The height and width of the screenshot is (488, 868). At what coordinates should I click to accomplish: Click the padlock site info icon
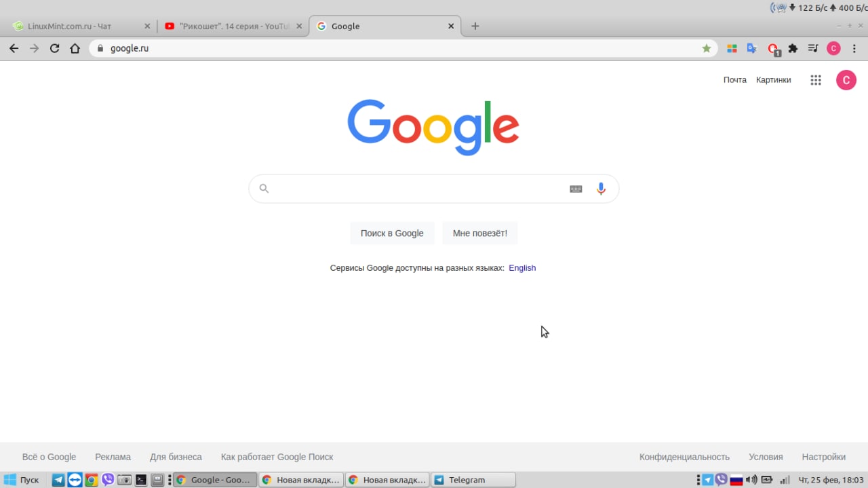[100, 48]
